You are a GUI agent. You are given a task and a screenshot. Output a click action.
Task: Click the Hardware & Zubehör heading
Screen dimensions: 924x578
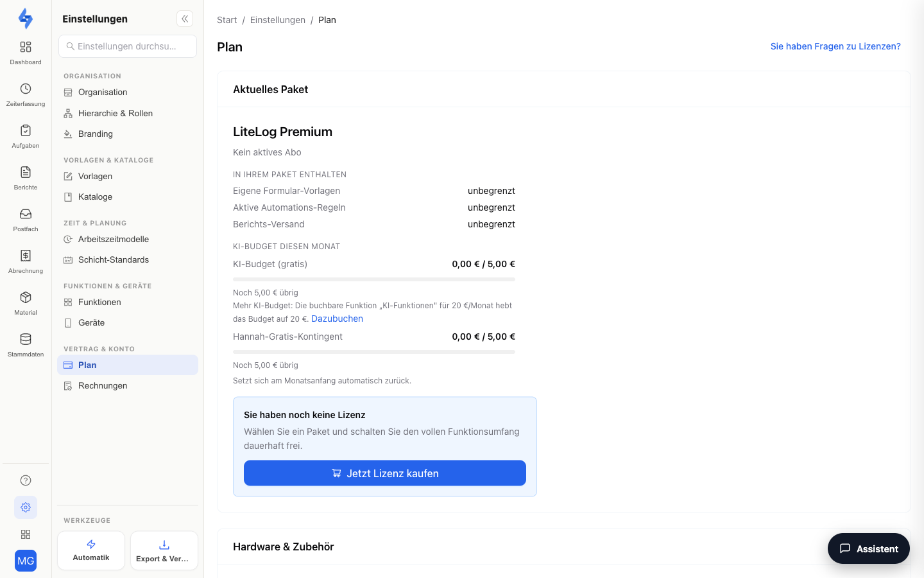(284, 547)
